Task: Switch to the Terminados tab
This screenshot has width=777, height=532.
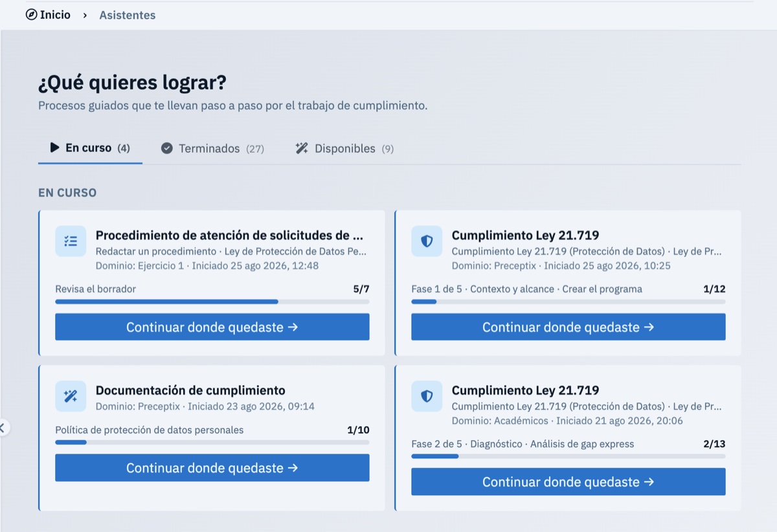Action: [x=212, y=148]
